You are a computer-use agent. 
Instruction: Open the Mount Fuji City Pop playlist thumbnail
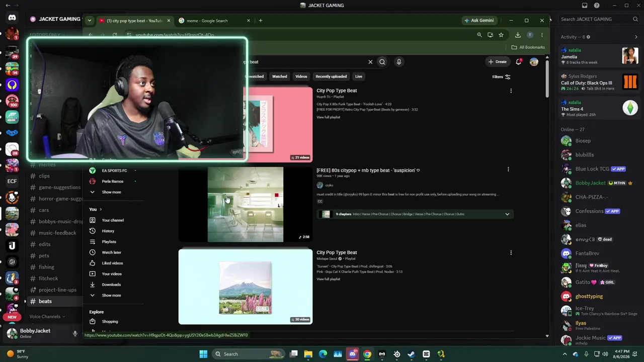click(x=246, y=287)
